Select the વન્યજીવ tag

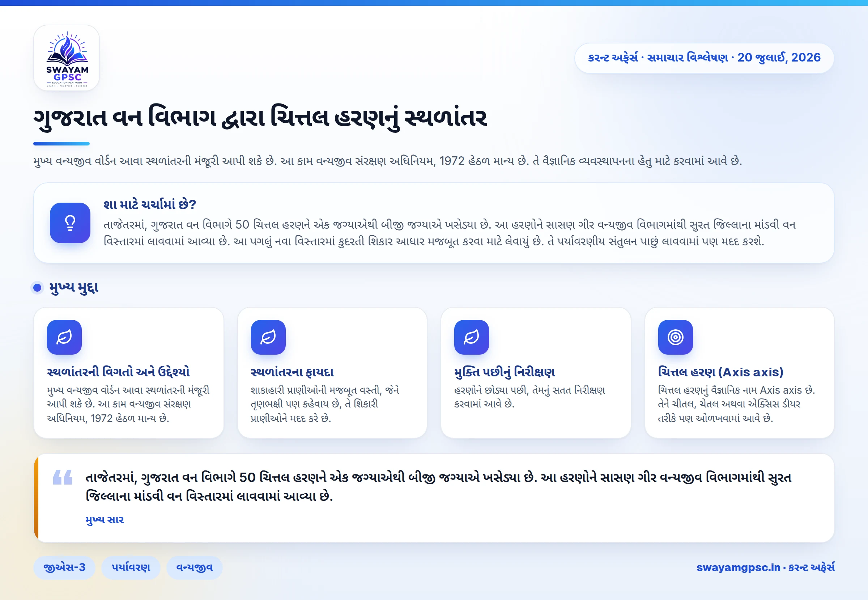coord(194,567)
